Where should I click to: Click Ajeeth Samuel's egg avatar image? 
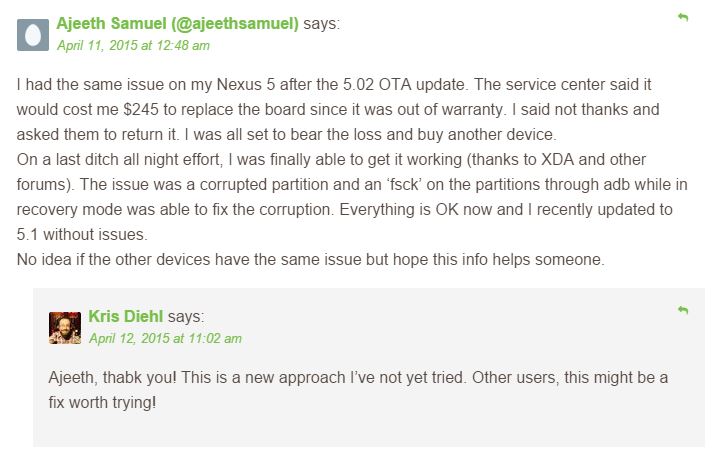(x=33, y=35)
